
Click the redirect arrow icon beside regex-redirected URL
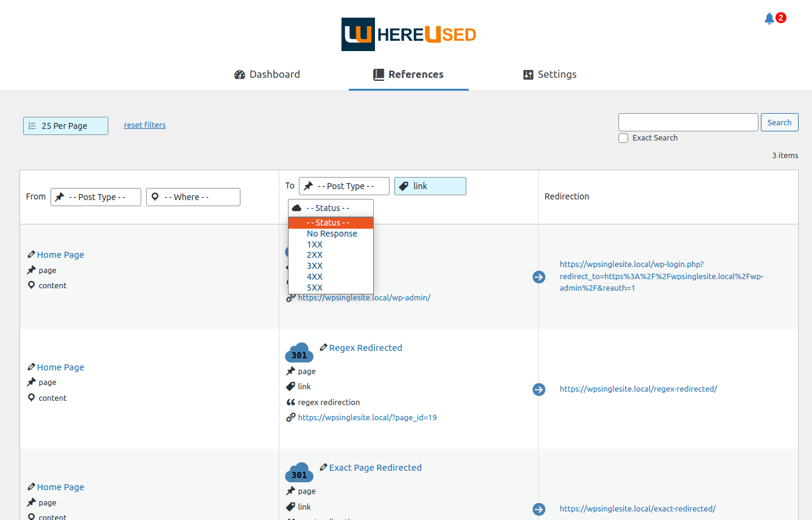pos(539,389)
